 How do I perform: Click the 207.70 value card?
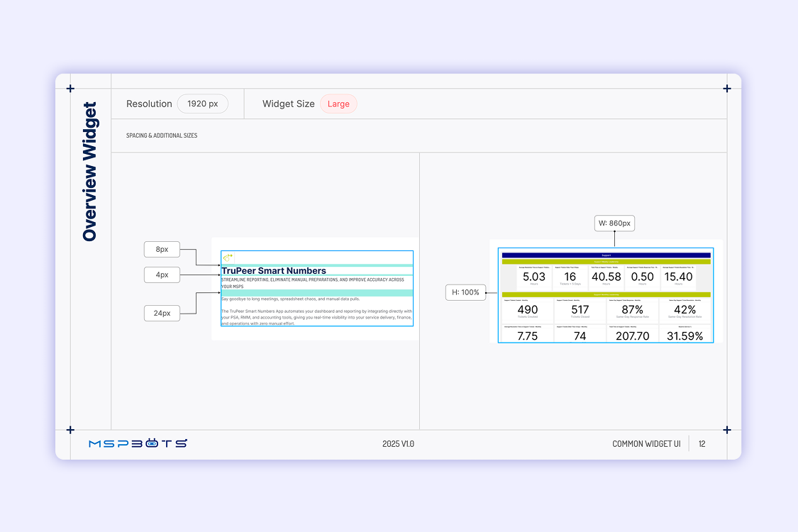[633, 333]
